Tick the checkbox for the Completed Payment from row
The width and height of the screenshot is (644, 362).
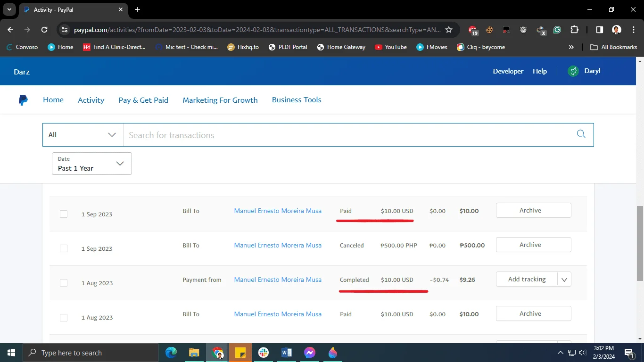point(64,283)
